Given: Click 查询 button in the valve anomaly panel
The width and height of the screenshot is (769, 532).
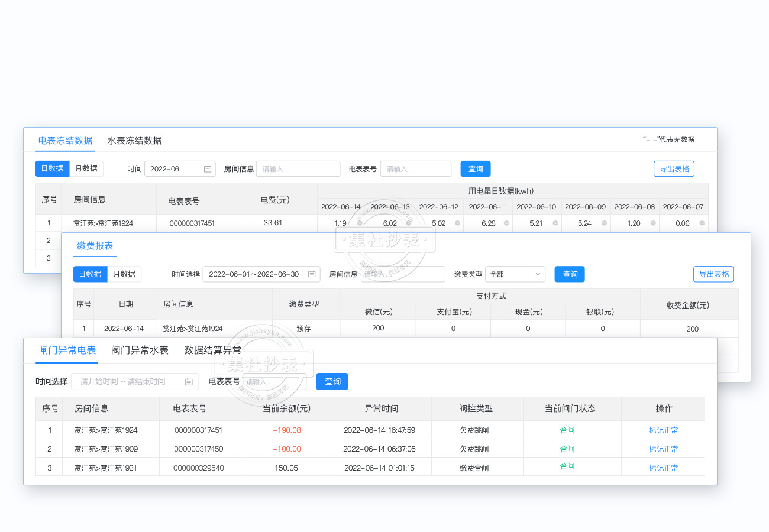Looking at the screenshot, I should pos(332,382).
